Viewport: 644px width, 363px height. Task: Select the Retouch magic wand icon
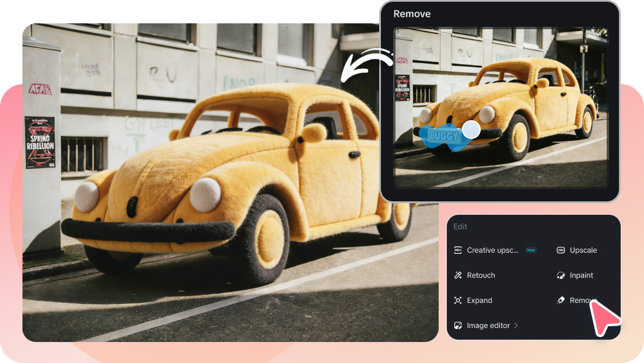pos(458,275)
